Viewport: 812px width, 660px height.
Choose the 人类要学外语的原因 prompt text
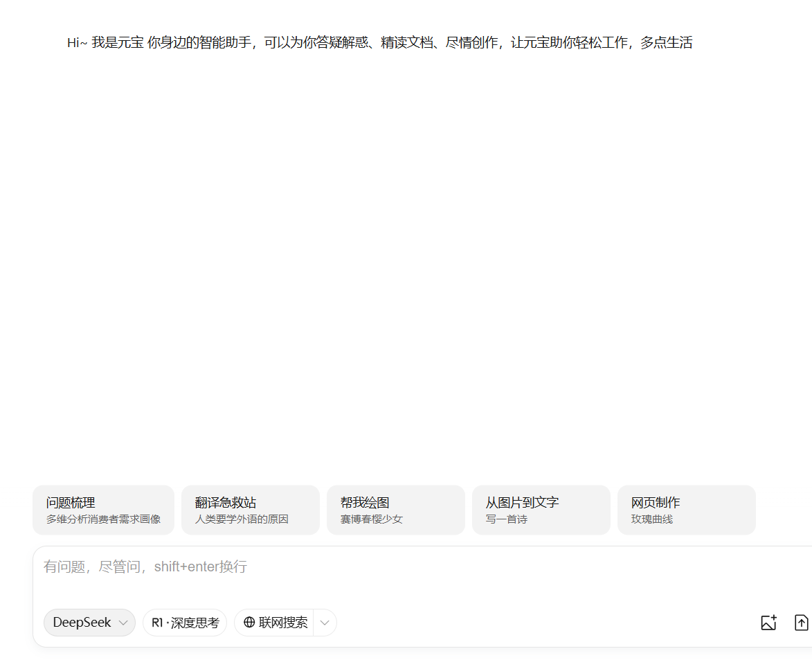click(x=242, y=519)
